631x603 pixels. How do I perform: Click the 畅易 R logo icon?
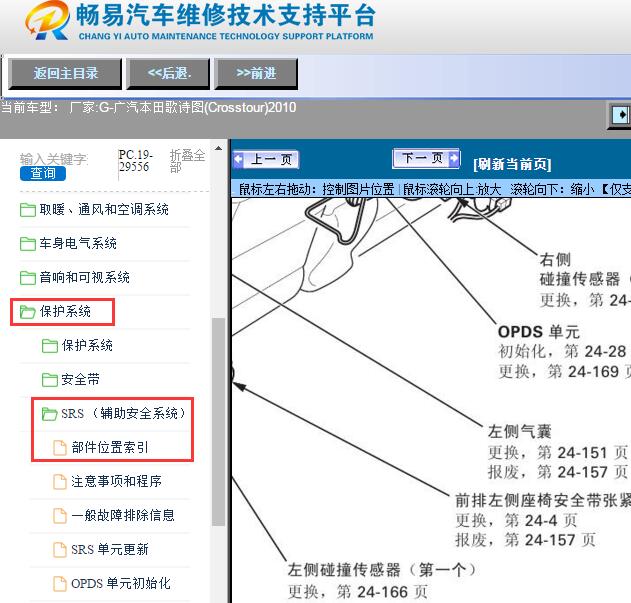pos(47,20)
